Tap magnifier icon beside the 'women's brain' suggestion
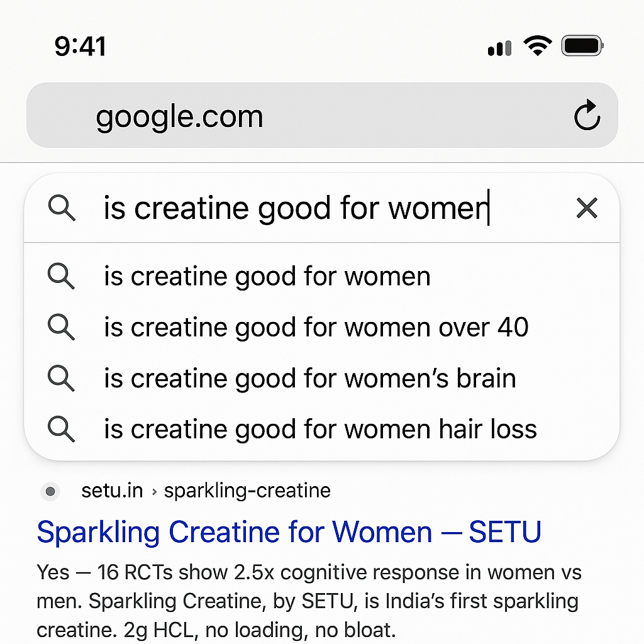The height and width of the screenshot is (644, 644). click(x=61, y=378)
